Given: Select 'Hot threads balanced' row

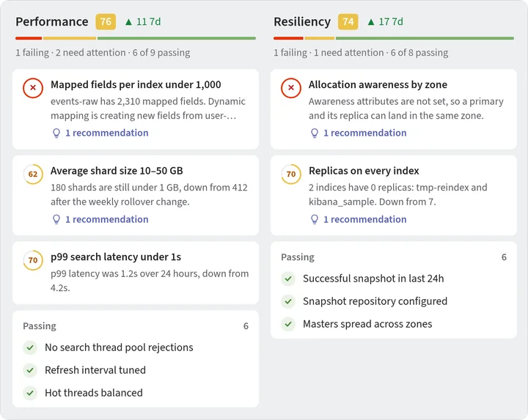Looking at the screenshot, I should (136, 393).
